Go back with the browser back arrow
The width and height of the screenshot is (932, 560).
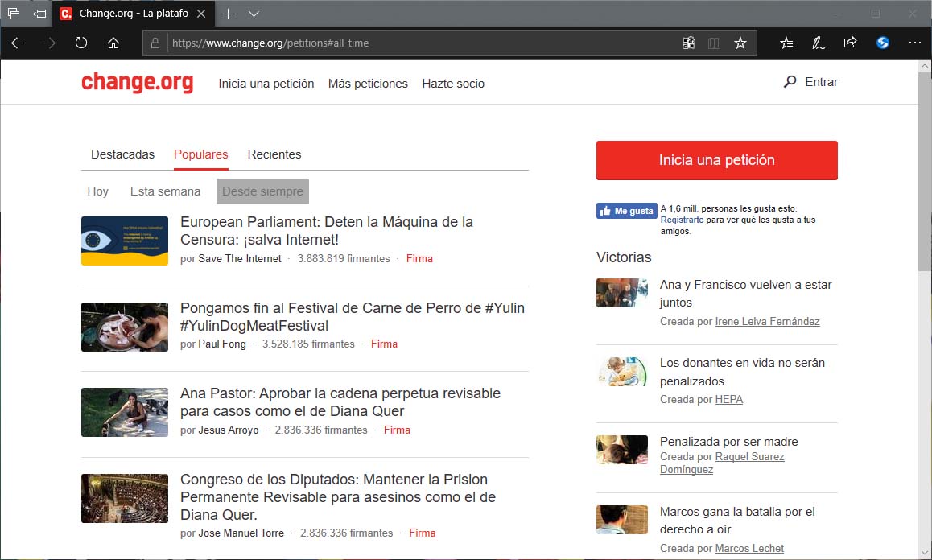click(17, 43)
